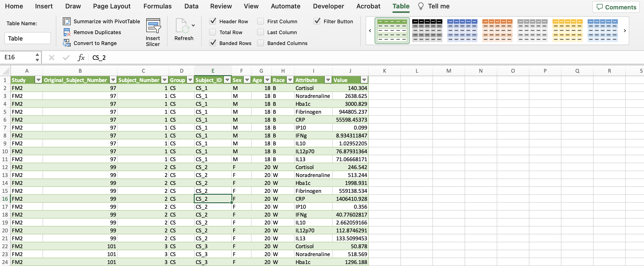Screen dimensions: 644x266
Task: Click Summarize with PivotTable icon
Action: coord(66,22)
